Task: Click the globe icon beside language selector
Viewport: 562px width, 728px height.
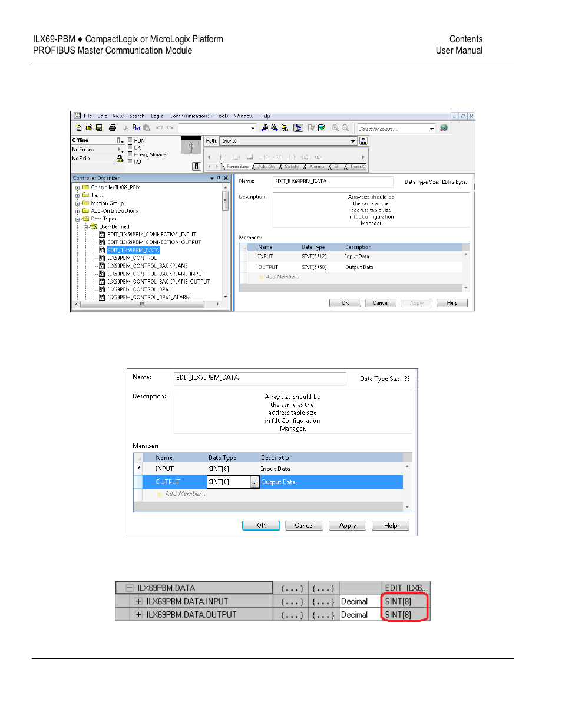Action: coord(444,128)
